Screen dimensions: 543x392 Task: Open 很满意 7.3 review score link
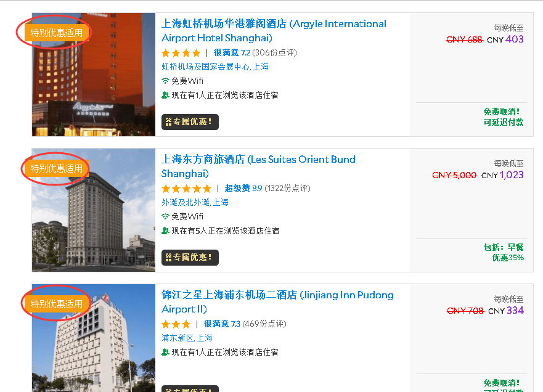tap(222, 324)
